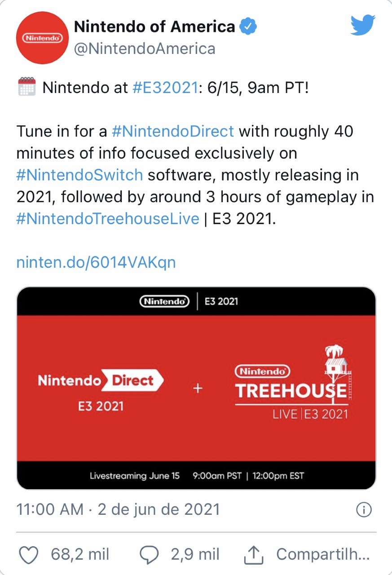Click the Twitter bird logo
Image resolution: width=392 pixels, height=575 pixels.
pos(363,26)
